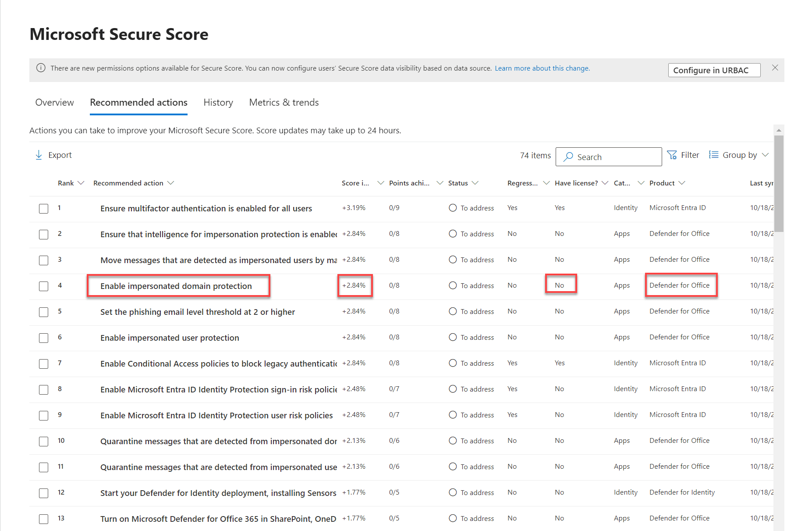This screenshot has height=531, width=812.
Task: Click status circle for rank 5 phishing threshold row
Action: (453, 311)
